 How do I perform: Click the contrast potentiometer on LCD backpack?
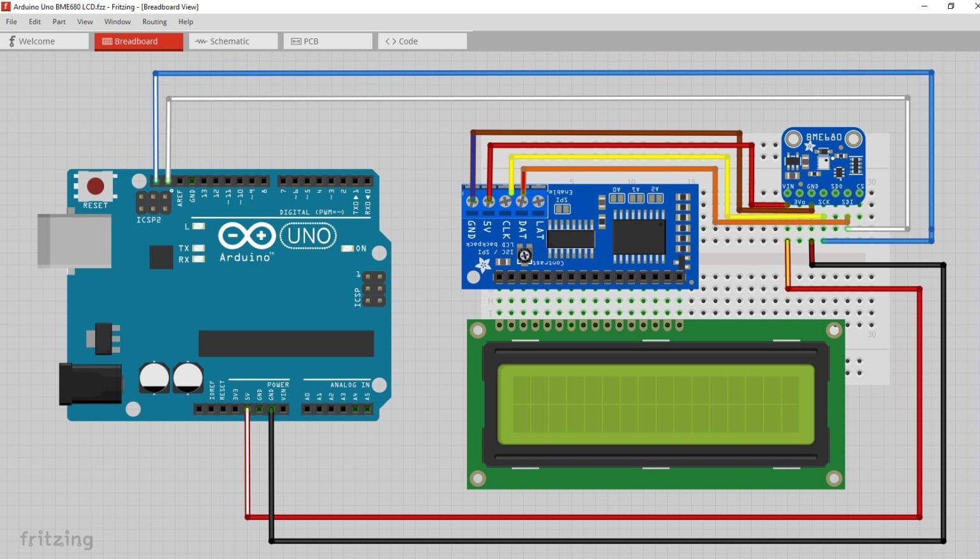click(x=524, y=256)
